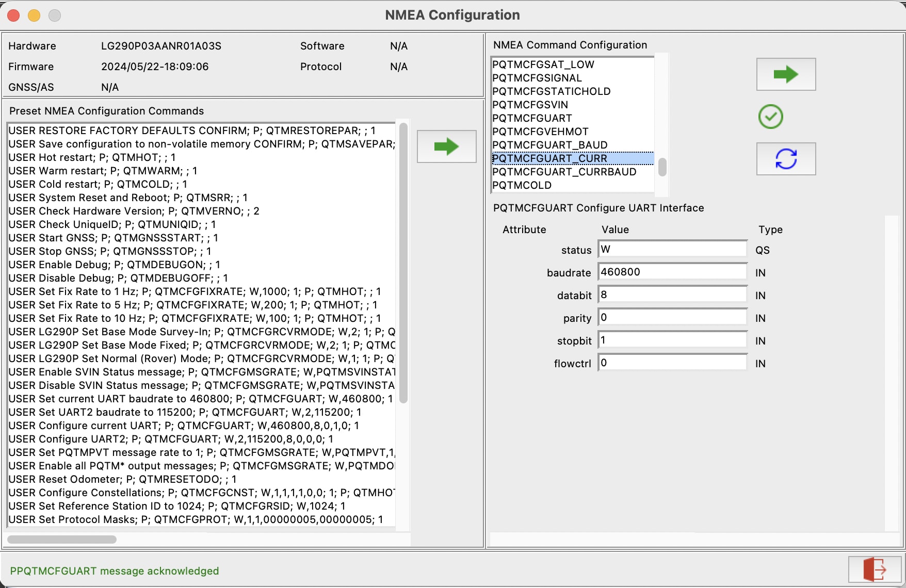Image resolution: width=906 pixels, height=588 pixels.
Task: Exit the dialog via red door icon
Action: coord(875,570)
